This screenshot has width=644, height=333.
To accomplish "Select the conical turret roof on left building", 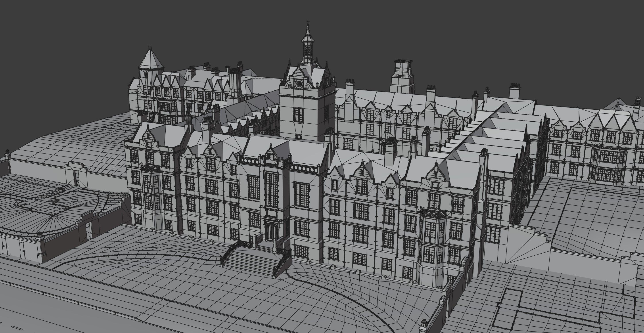I will click(x=151, y=59).
